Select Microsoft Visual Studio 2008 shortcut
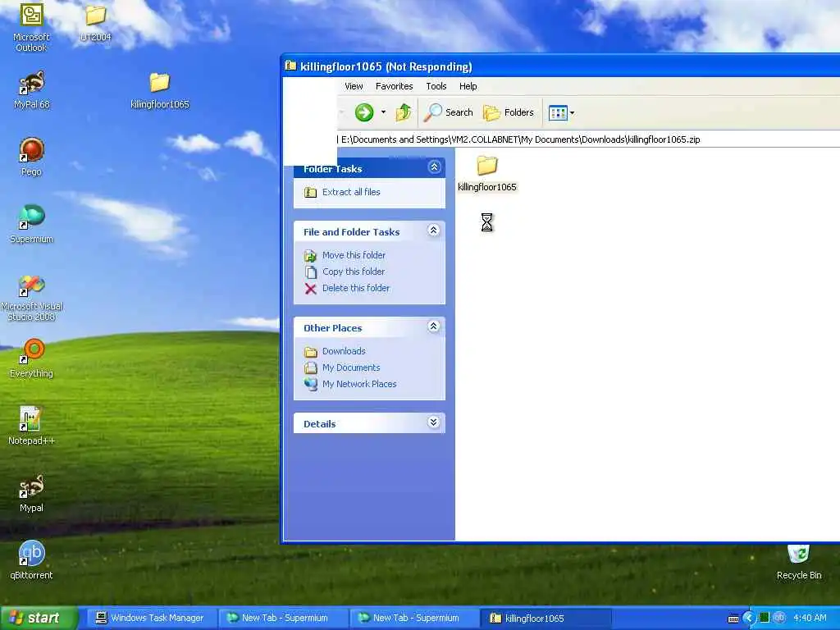The width and height of the screenshot is (840, 630). click(32, 298)
